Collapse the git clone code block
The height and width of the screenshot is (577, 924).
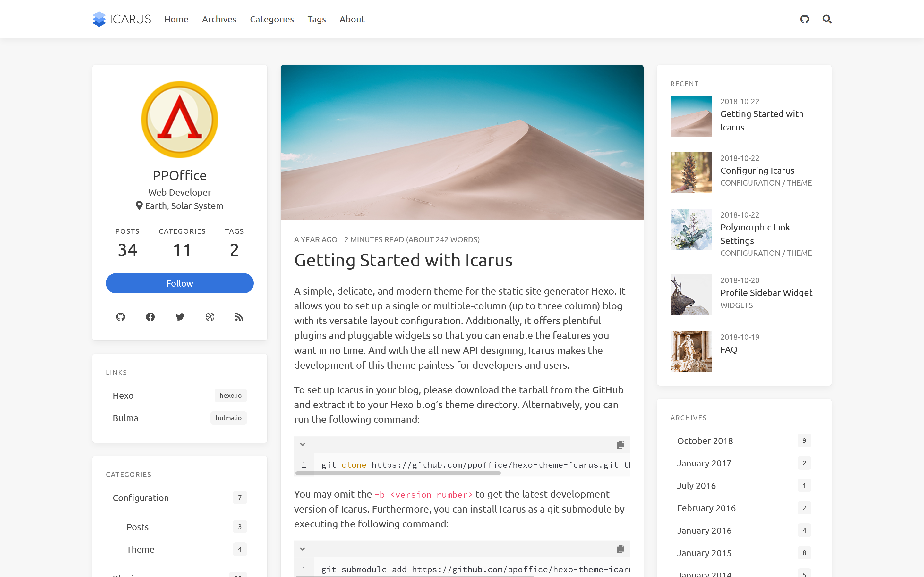303,445
